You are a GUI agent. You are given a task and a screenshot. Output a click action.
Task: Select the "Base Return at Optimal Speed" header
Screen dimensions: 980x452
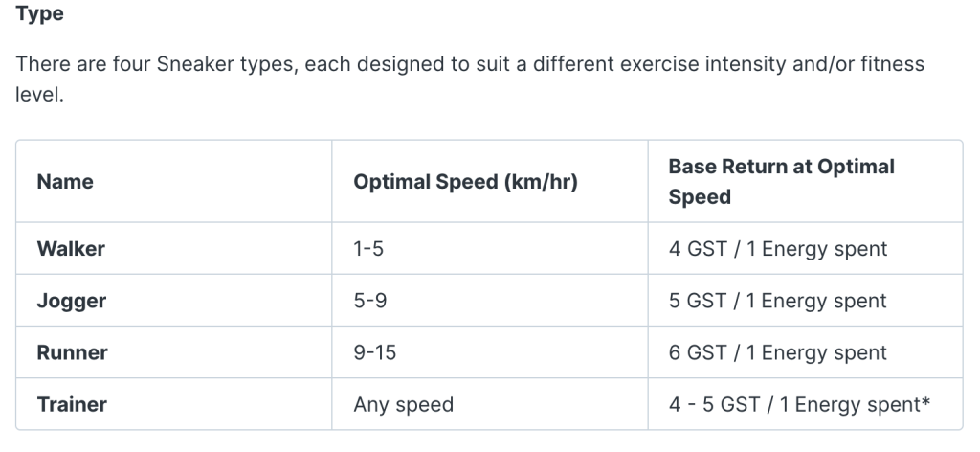pos(781,182)
